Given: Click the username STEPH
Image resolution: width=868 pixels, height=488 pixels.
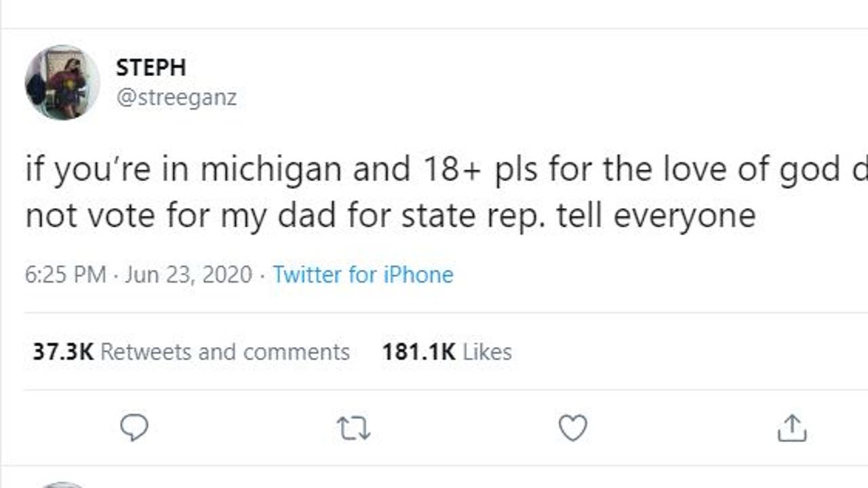Looking at the screenshot, I should 151,68.
